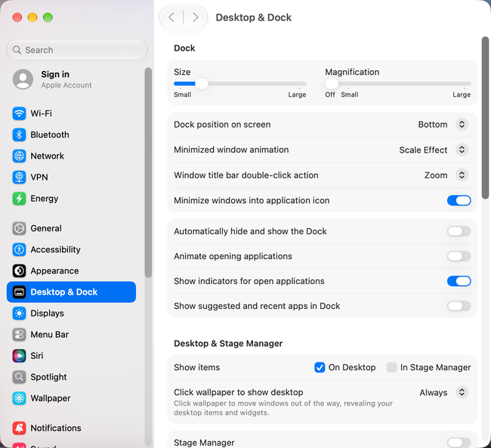This screenshot has width=491, height=448.
Task: Open the Minimized window animation dropdown
Action: pyautogui.click(x=462, y=150)
